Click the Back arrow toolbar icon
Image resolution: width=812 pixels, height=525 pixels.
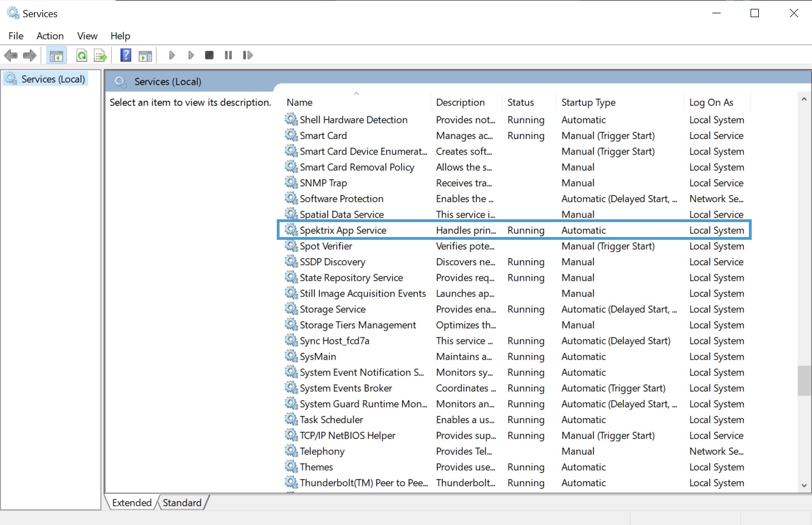(x=11, y=55)
